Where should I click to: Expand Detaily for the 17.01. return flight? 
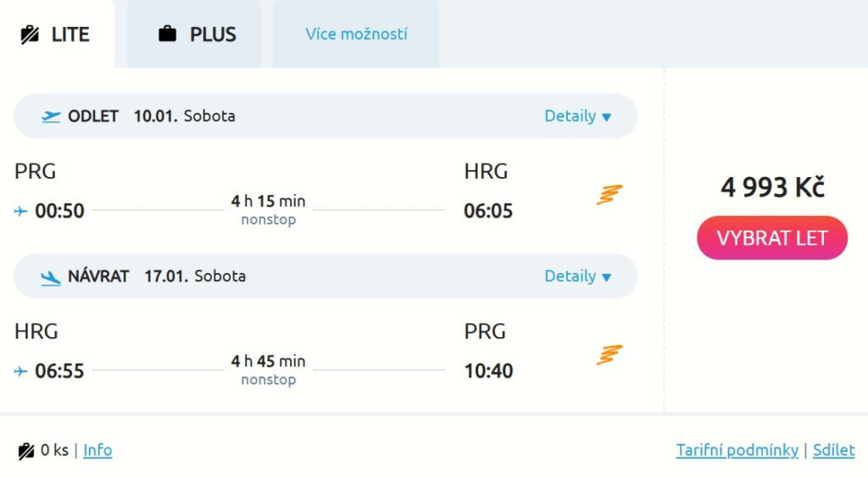click(577, 276)
